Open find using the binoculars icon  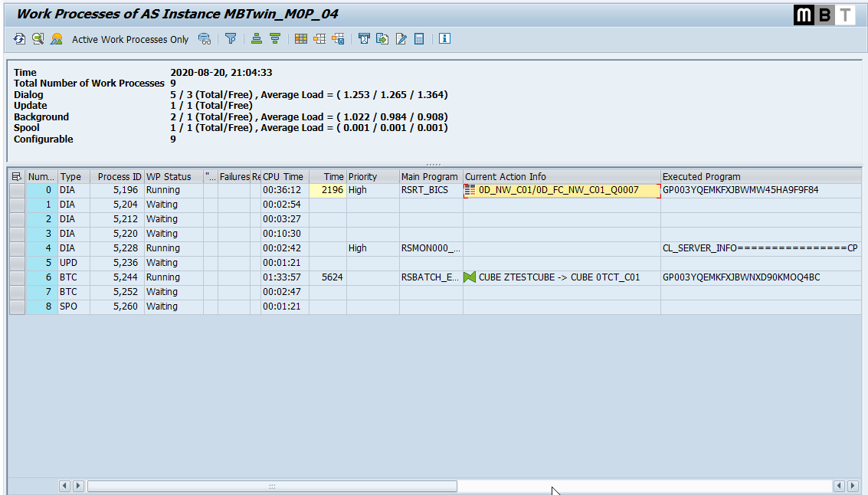205,38
